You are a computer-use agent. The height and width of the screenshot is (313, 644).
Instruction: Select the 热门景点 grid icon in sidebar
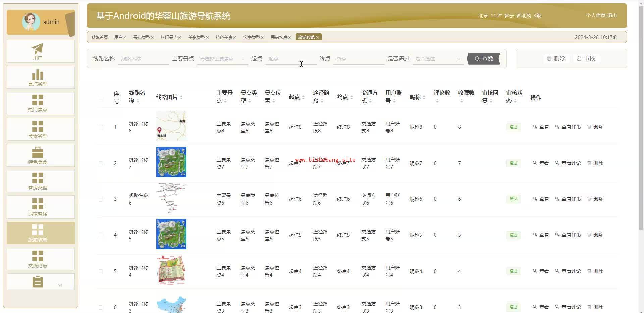pos(37,100)
